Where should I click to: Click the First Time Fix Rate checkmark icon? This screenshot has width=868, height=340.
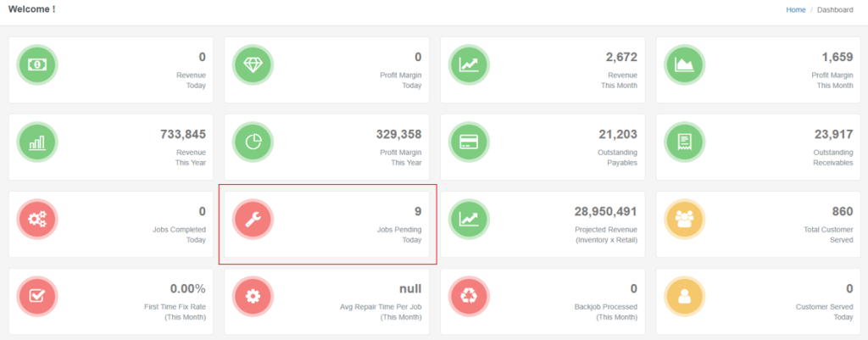pyautogui.click(x=37, y=297)
